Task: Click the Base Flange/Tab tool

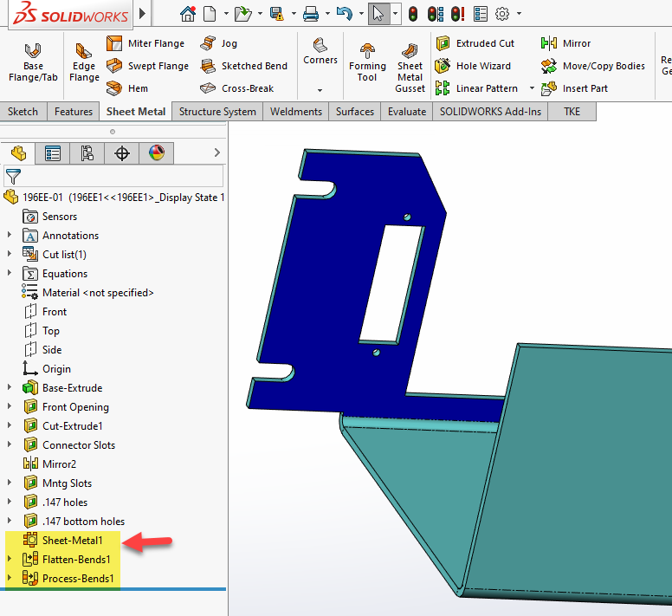Action: point(33,63)
